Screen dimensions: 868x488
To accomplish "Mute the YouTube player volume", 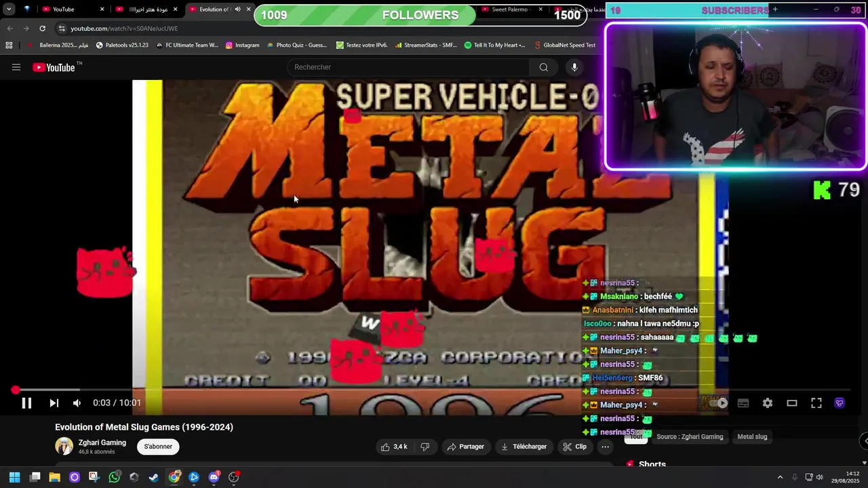I will pos(77,403).
